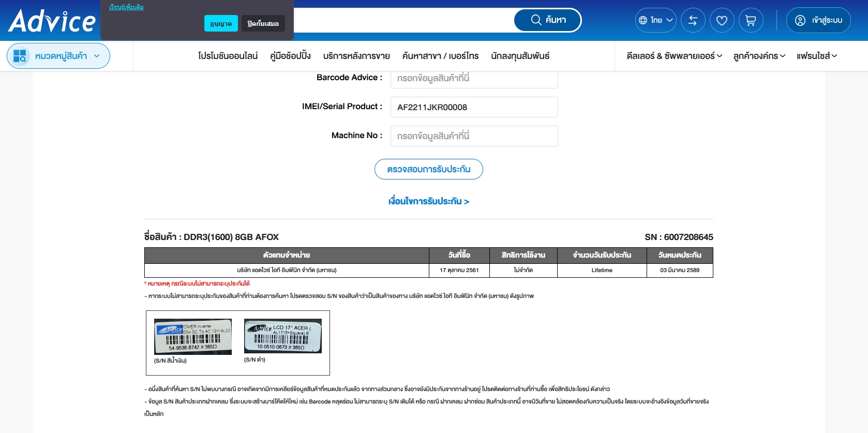Click the Machine No input field

(474, 136)
